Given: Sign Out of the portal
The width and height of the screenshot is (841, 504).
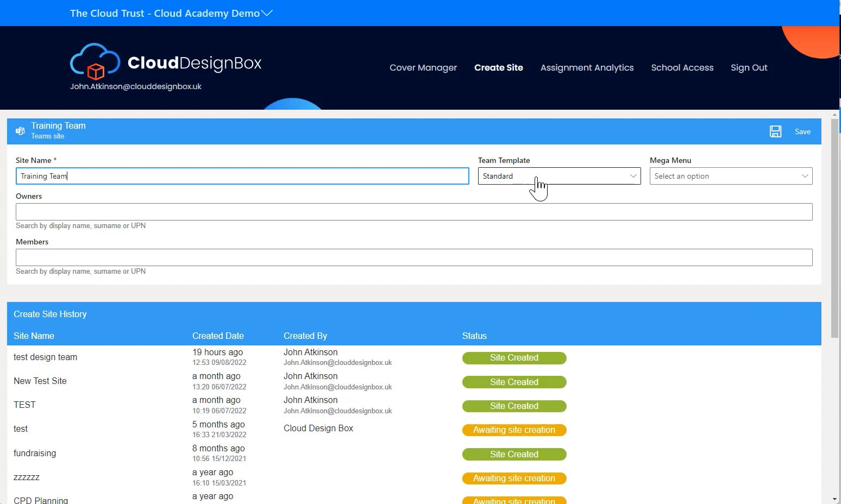Looking at the screenshot, I should tap(749, 67).
